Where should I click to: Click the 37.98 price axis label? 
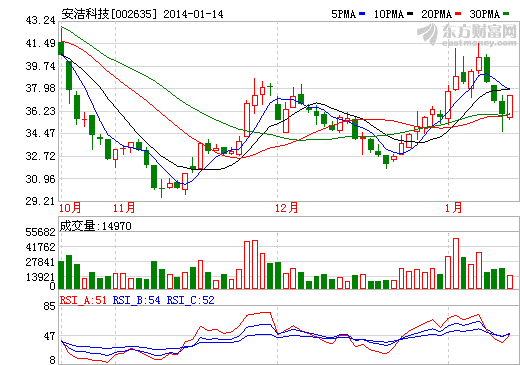(x=40, y=88)
